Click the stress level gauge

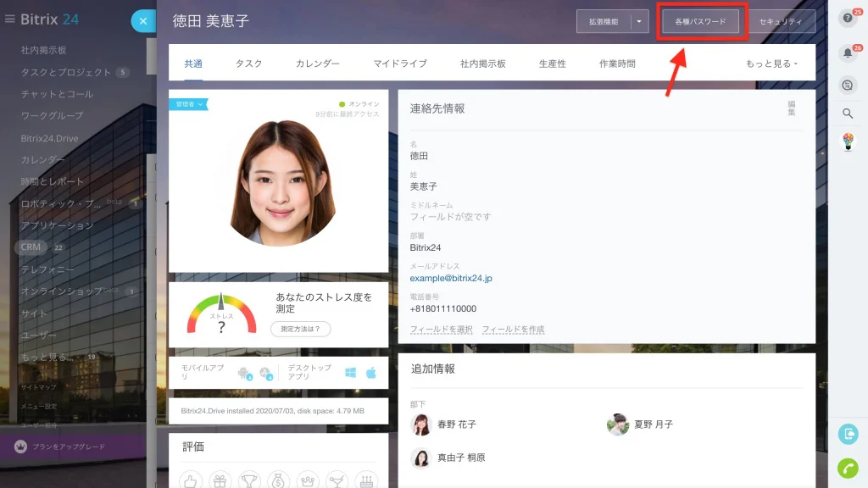click(221, 313)
